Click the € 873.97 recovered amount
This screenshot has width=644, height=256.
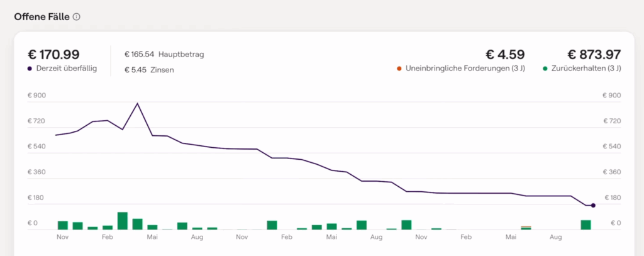coord(594,54)
